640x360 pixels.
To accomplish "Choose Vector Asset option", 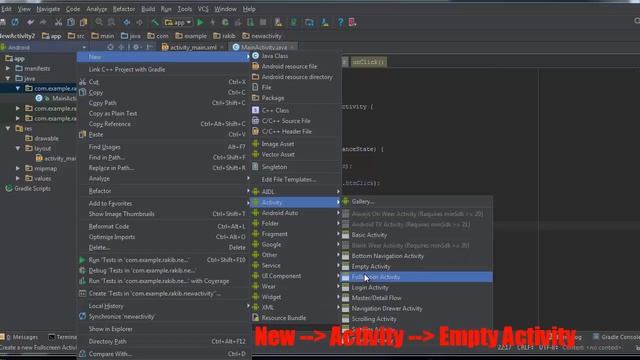I will 296,155.
